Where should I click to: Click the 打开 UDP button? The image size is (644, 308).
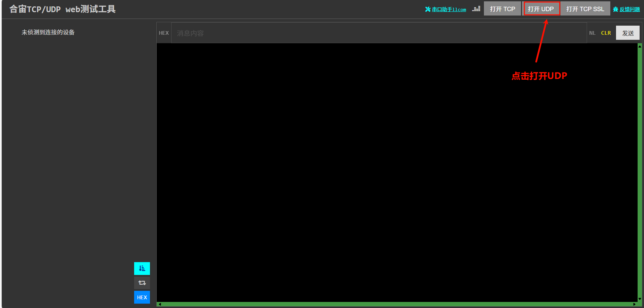[541, 9]
